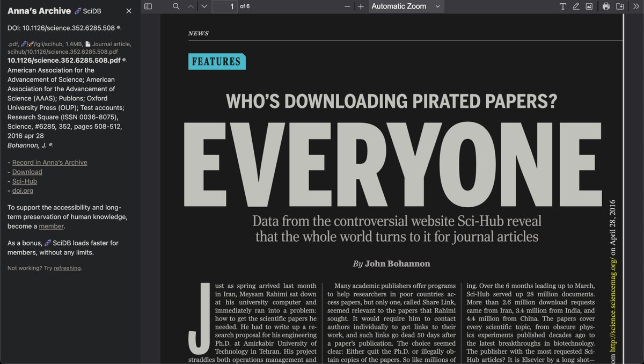Open the doi.org link
644x364 pixels.
pos(23,191)
